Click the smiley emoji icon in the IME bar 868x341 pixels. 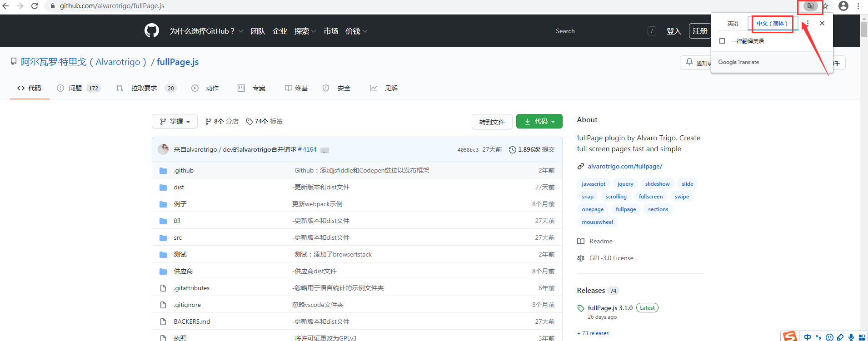click(x=829, y=337)
